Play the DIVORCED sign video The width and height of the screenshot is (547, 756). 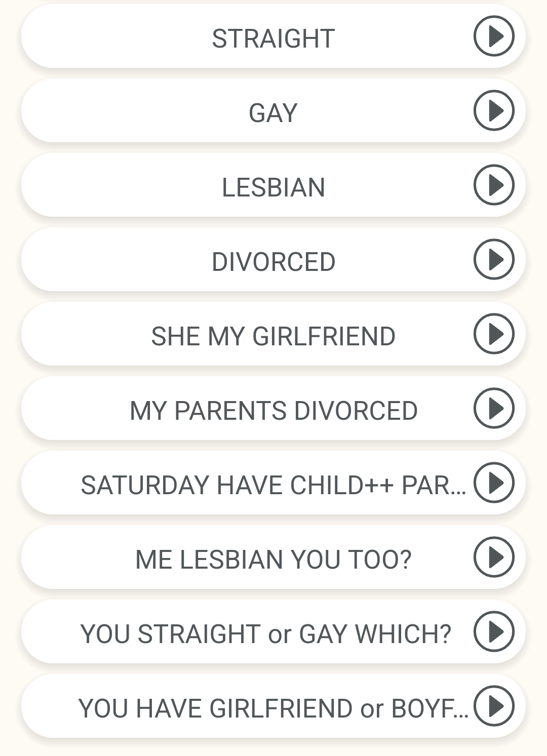point(494,259)
